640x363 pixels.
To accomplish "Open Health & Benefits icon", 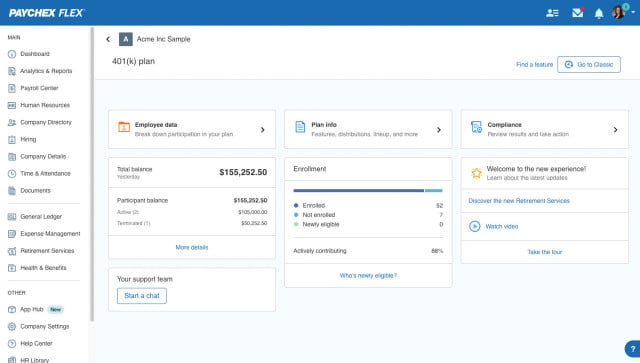I will click(x=12, y=268).
